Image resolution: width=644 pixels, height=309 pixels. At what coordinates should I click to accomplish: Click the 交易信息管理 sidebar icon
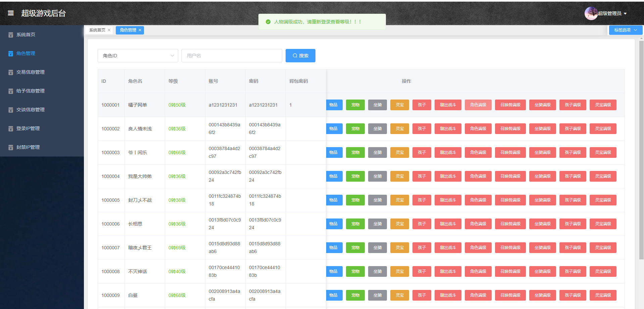pyautogui.click(x=11, y=72)
